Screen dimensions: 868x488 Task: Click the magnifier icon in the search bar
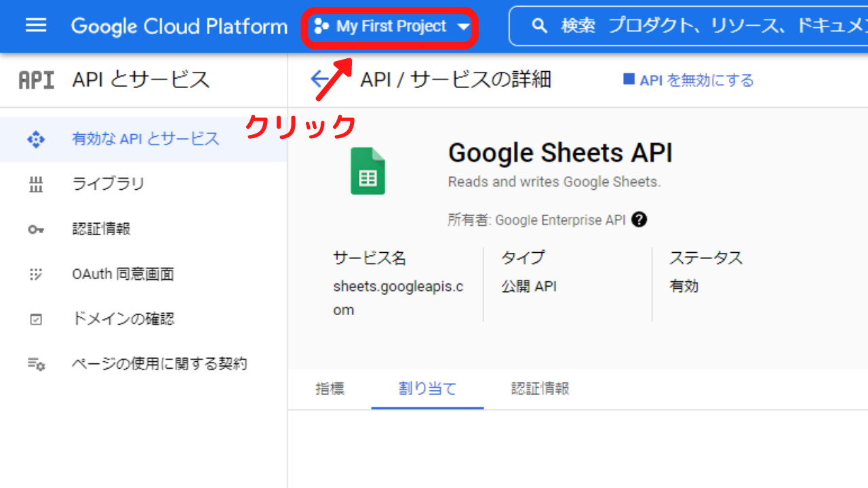click(x=539, y=26)
